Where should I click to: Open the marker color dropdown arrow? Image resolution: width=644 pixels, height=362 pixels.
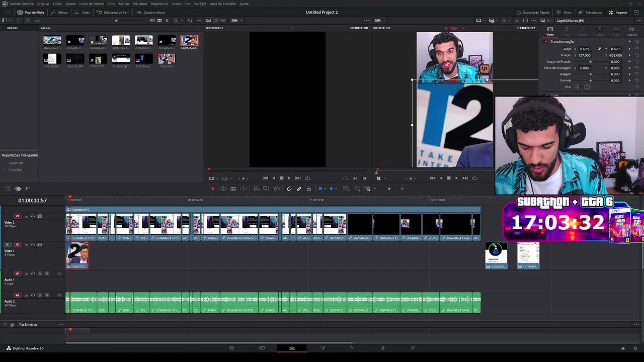336,189
